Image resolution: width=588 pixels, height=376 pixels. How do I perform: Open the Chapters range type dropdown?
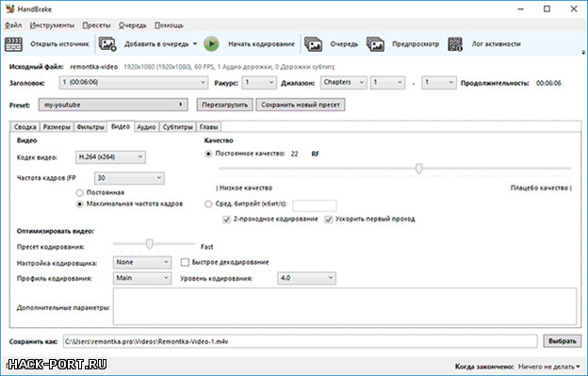[x=344, y=83]
